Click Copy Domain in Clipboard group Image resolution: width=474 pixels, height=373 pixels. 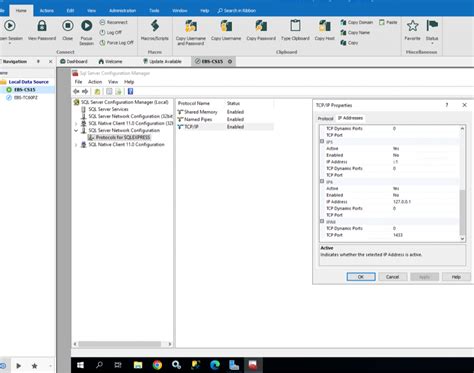tap(356, 22)
